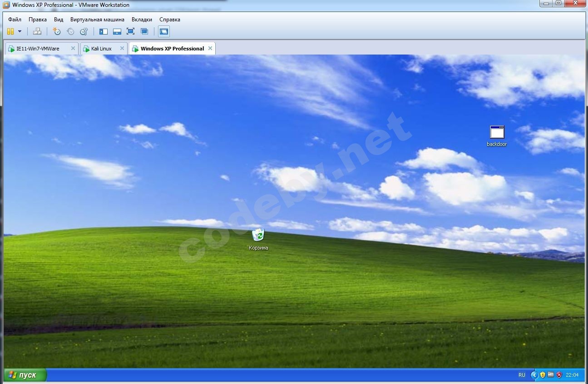Viewport: 588px width, 384px height.
Task: Close the VMware Workstation window
Action: [575, 3]
